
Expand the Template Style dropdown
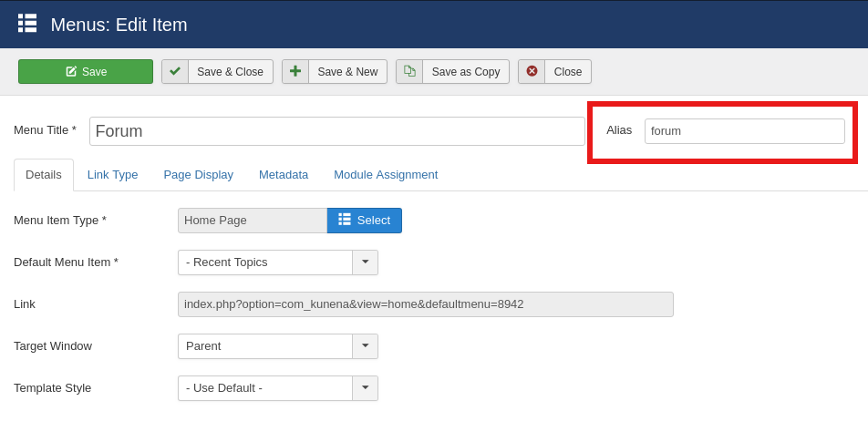click(x=365, y=388)
